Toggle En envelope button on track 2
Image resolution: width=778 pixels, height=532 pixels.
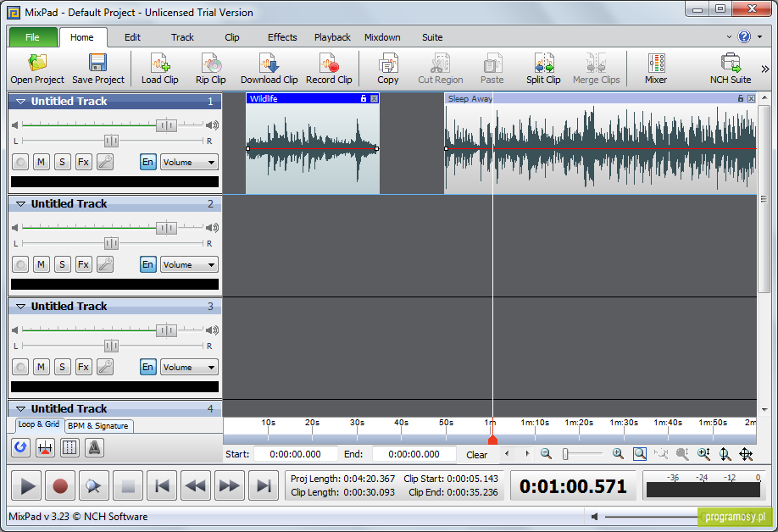tap(147, 264)
